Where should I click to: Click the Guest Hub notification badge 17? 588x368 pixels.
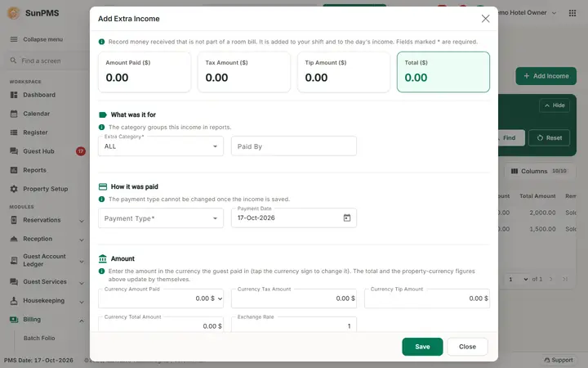(81, 151)
